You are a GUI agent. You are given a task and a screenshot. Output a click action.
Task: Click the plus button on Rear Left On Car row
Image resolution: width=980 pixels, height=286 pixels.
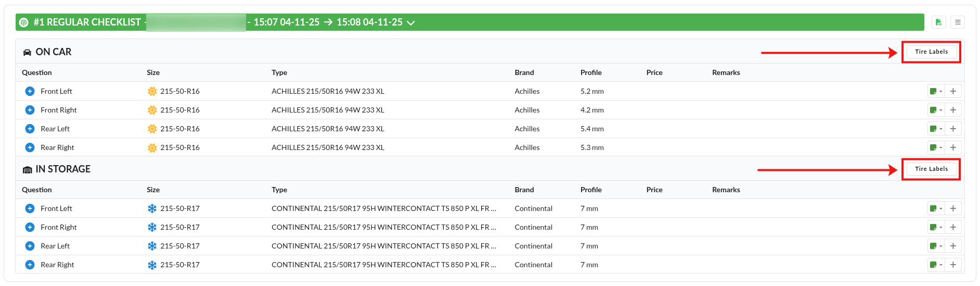[953, 129]
